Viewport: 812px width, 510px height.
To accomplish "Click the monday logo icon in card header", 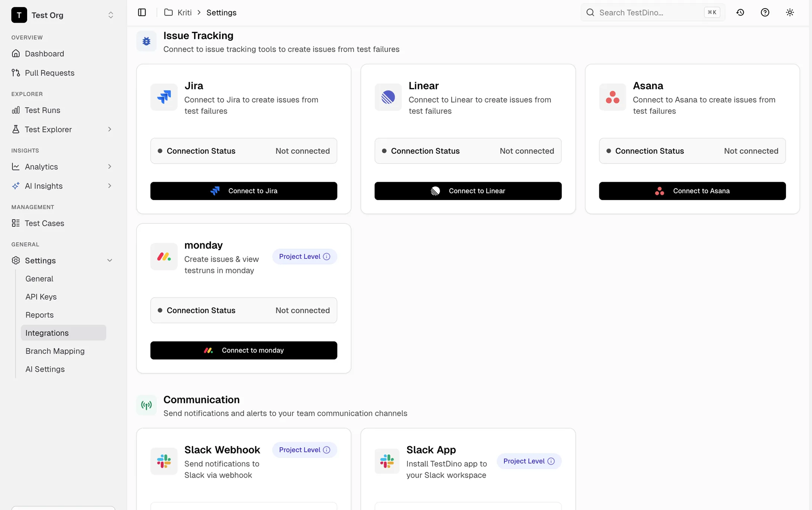I will 164,256.
